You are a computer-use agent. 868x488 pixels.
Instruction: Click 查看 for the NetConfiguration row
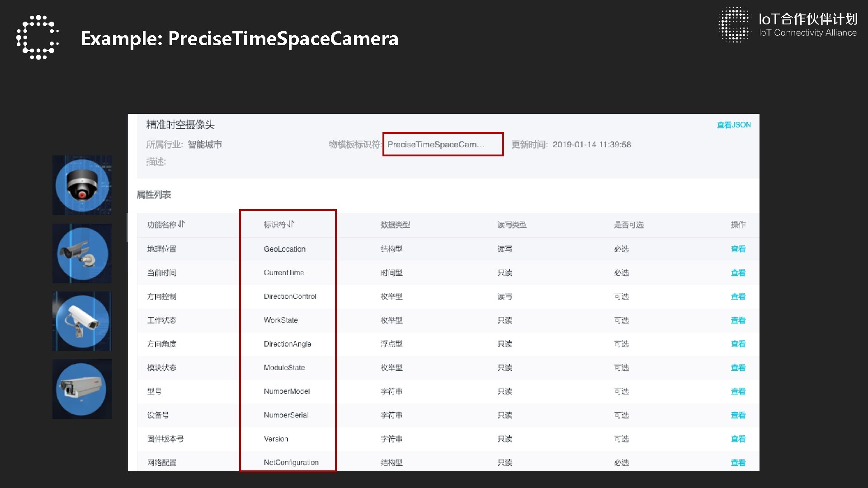(738, 463)
